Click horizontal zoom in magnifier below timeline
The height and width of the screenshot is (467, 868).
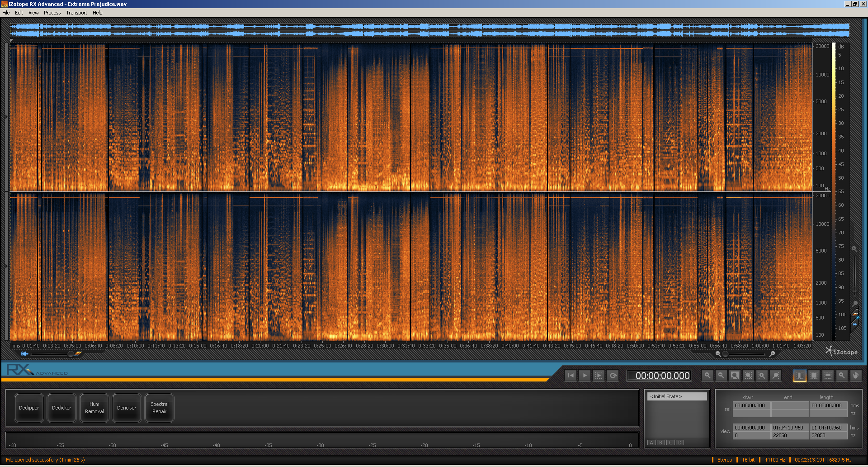[772, 354]
